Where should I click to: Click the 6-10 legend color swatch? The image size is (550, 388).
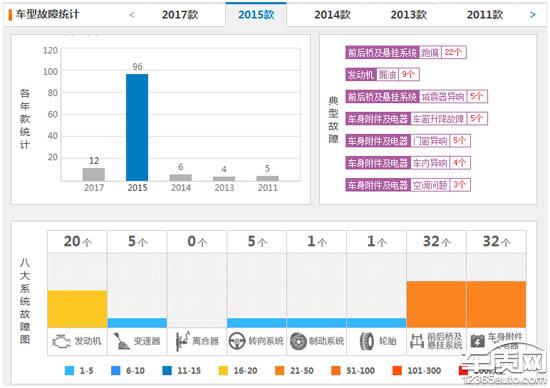pos(115,370)
